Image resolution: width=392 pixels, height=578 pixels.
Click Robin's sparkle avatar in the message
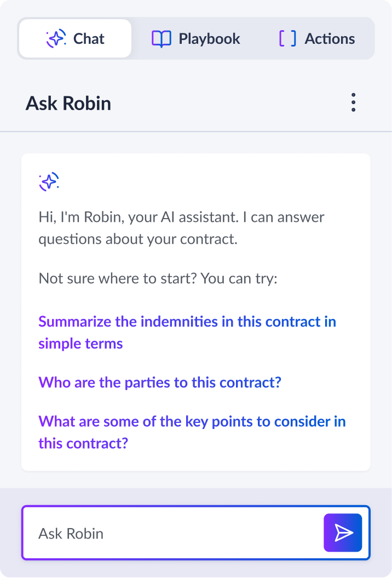pyautogui.click(x=49, y=182)
